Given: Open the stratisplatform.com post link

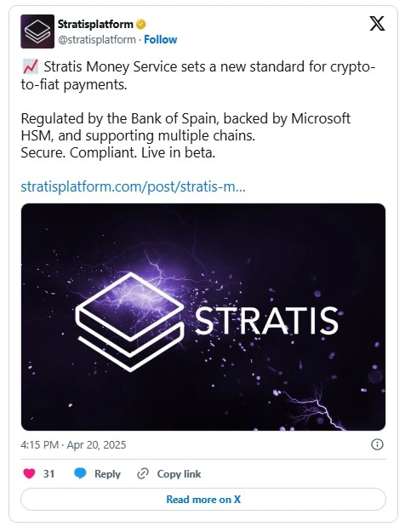Looking at the screenshot, I should [x=133, y=186].
